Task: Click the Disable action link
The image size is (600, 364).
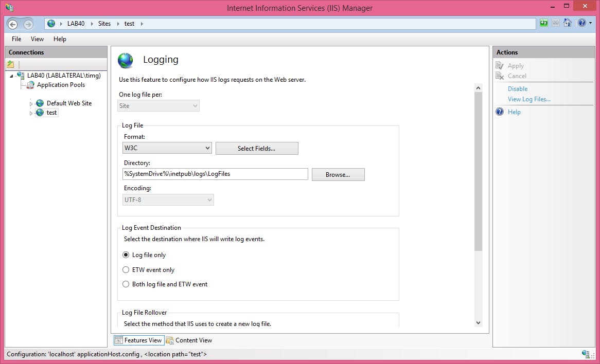Action: point(517,89)
